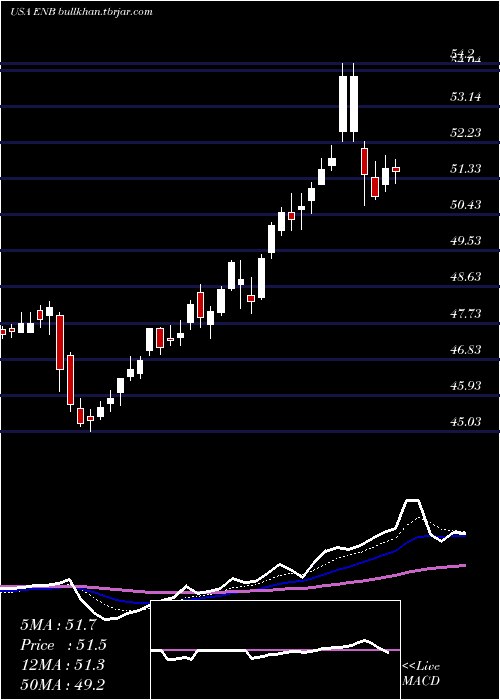Click the most recent small red candlestick
The image size is (500, 700).
point(396,169)
